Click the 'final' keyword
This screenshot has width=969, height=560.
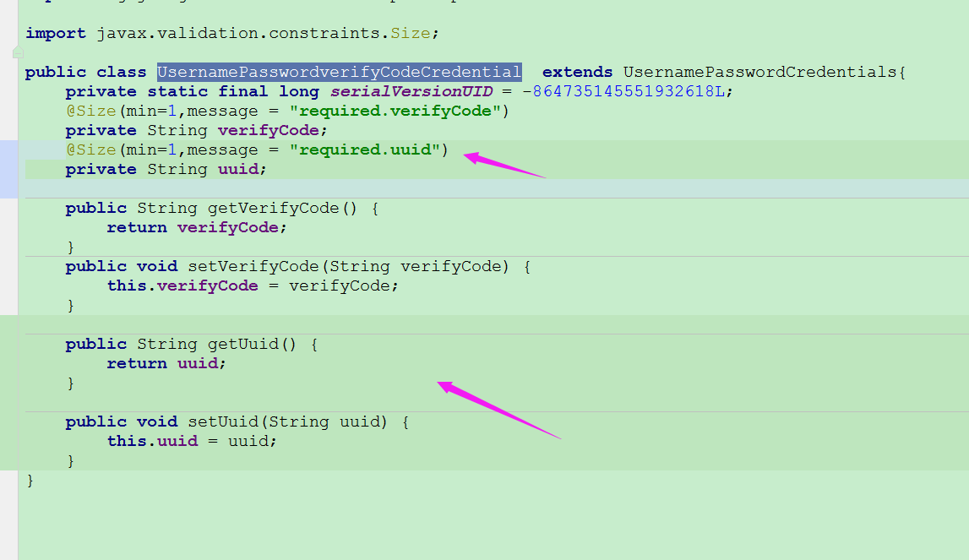point(242,92)
